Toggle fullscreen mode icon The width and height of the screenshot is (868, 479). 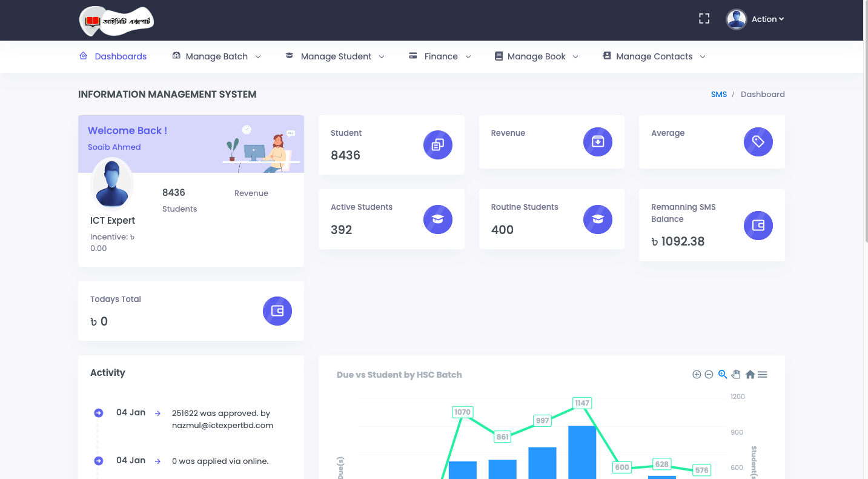click(704, 19)
